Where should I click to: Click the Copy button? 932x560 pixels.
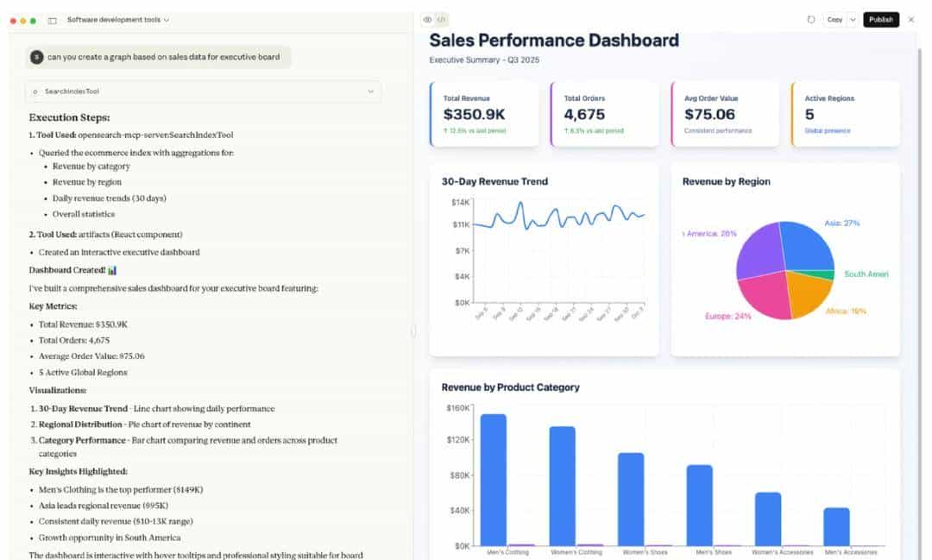[834, 19]
